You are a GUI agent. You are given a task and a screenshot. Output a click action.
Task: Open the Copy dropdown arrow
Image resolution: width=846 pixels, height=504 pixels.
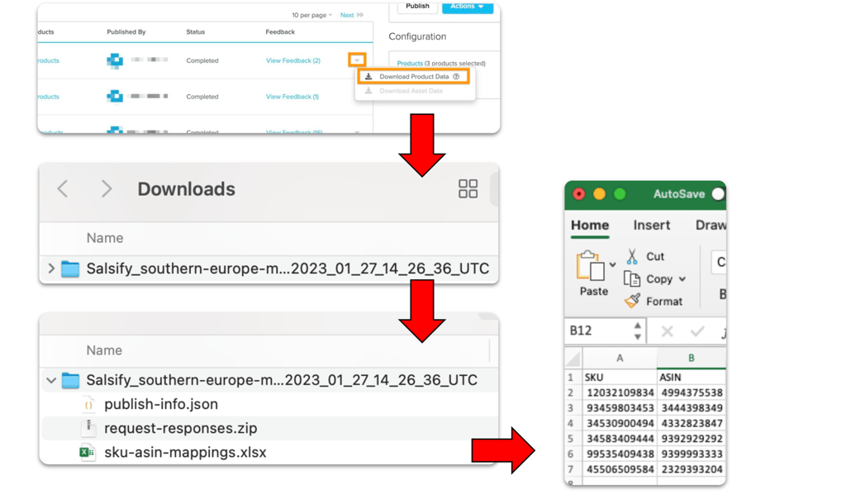click(682, 279)
